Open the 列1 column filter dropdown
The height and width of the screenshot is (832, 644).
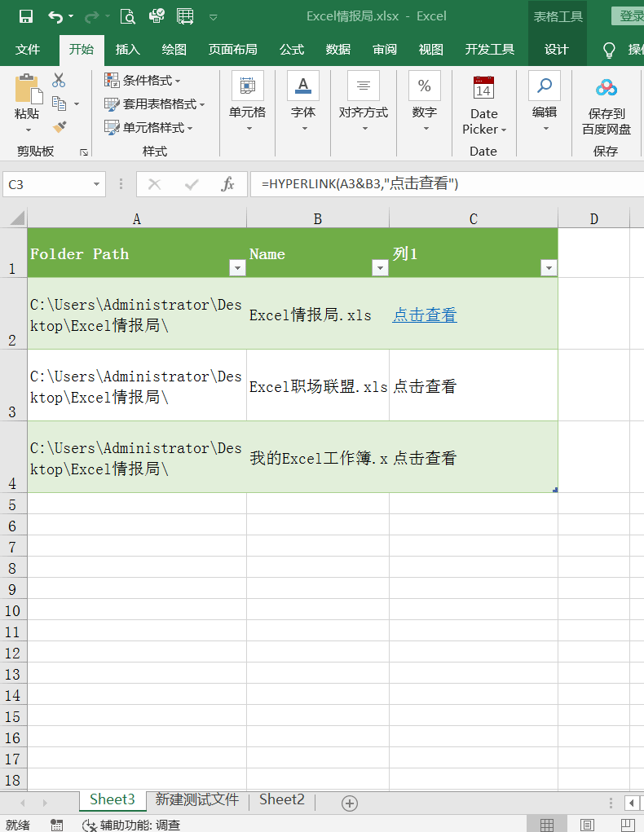point(549,268)
